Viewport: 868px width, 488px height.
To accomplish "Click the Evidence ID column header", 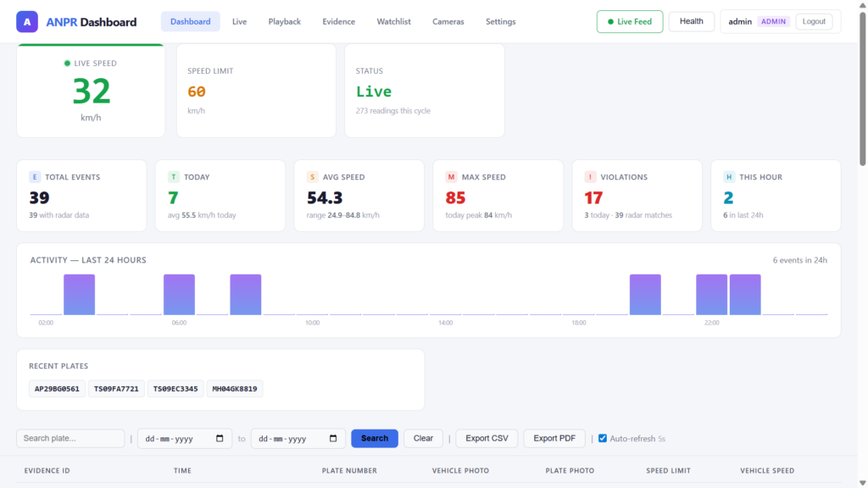I will (x=47, y=471).
